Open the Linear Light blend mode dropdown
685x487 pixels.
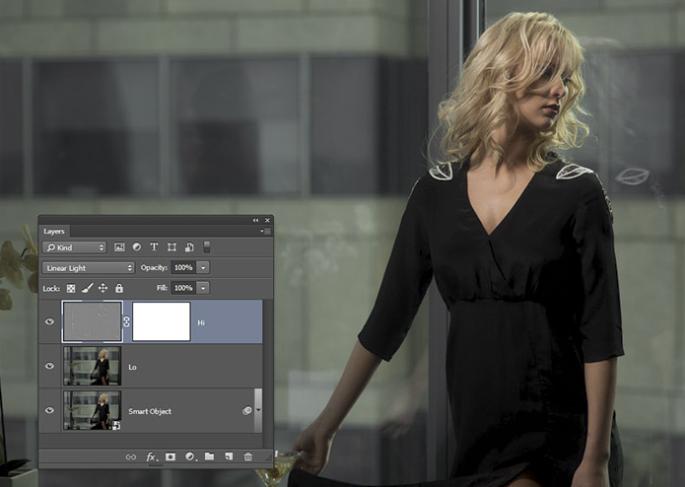pos(88,268)
